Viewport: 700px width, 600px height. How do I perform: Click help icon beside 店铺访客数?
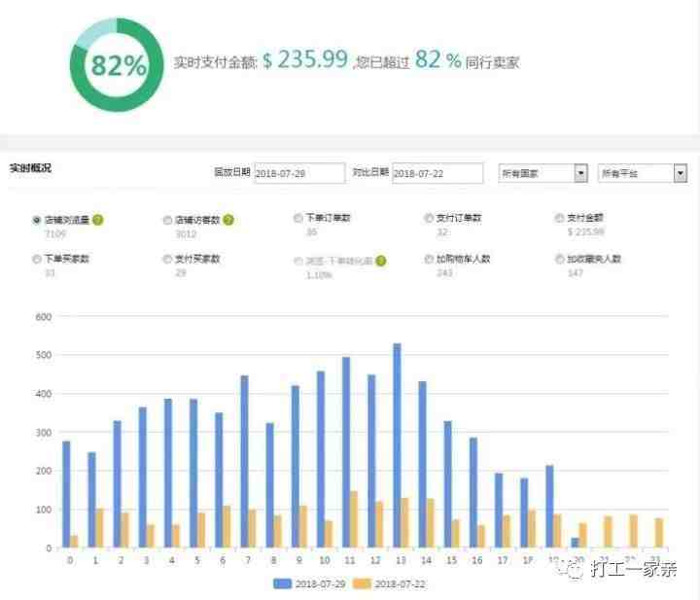[228, 220]
